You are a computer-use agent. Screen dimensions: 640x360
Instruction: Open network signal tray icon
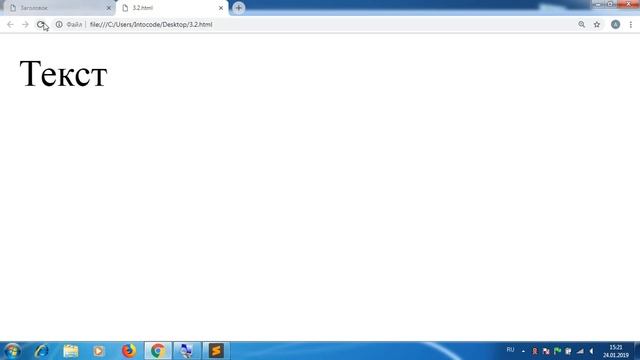pyautogui.click(x=580, y=351)
